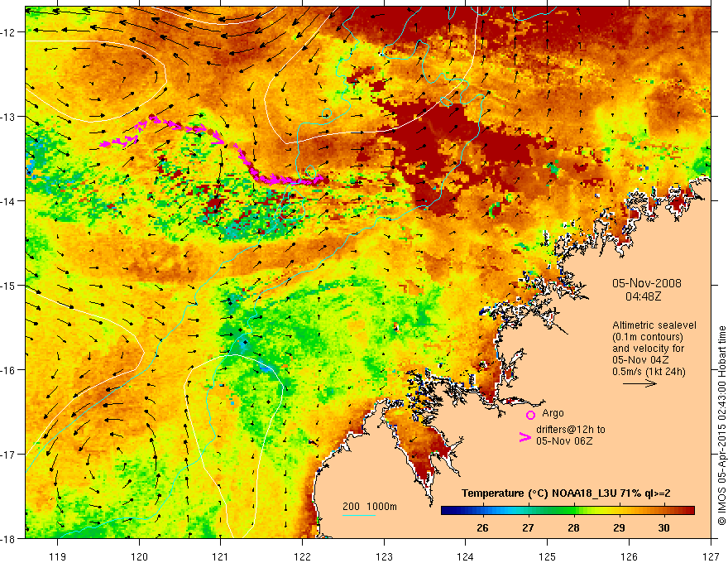Click the color bar tick label 26
Viewport: 728px width, 563px height.
(x=483, y=527)
